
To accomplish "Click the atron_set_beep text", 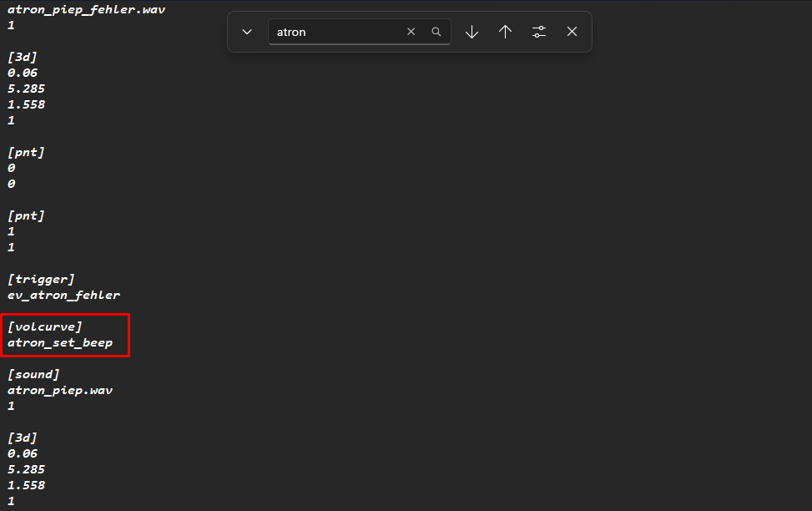I will click(60, 342).
